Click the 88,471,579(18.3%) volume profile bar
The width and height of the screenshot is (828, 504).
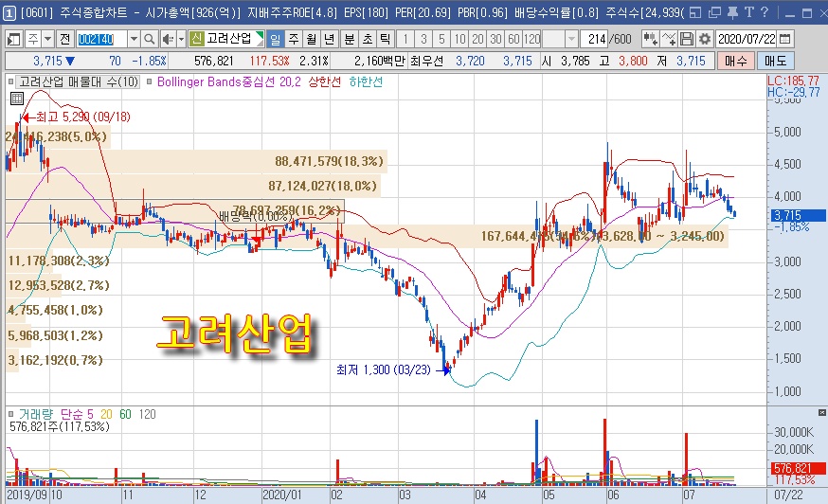point(196,162)
